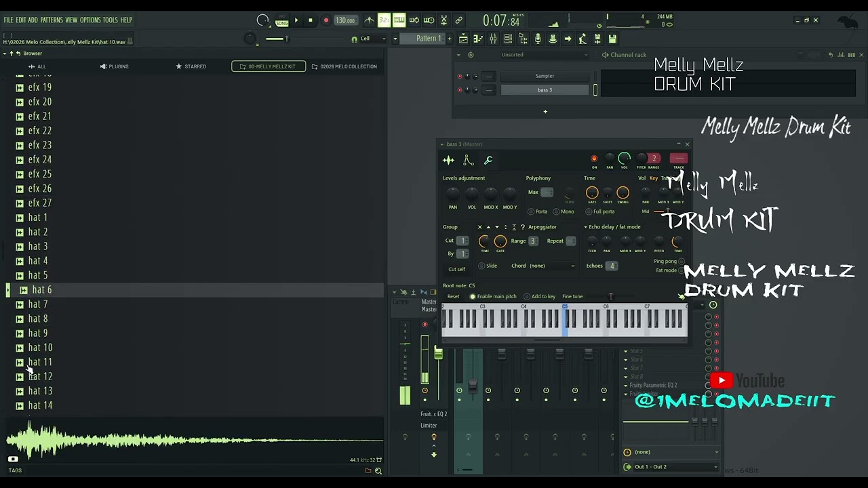Open the envelope/instrument settings tab icon
The image size is (868, 488).
(468, 160)
